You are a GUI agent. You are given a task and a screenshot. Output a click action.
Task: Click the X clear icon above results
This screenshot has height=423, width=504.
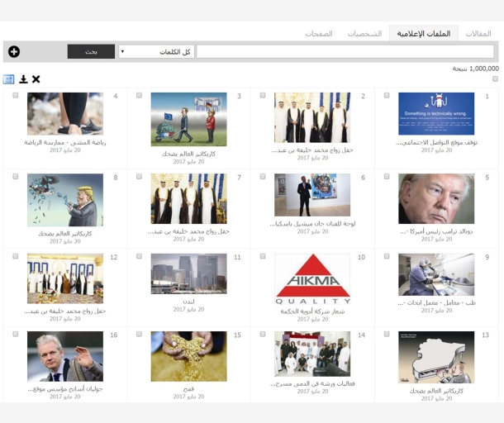coord(36,79)
